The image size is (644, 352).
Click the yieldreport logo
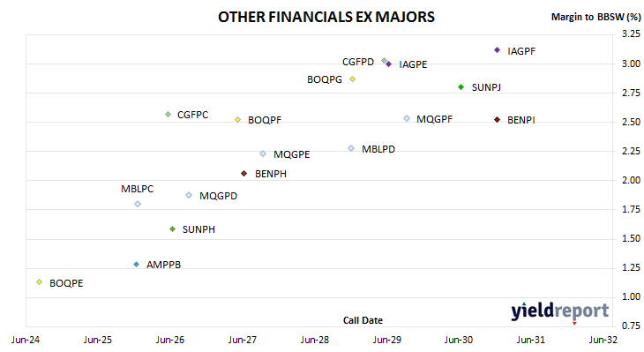pos(560,311)
